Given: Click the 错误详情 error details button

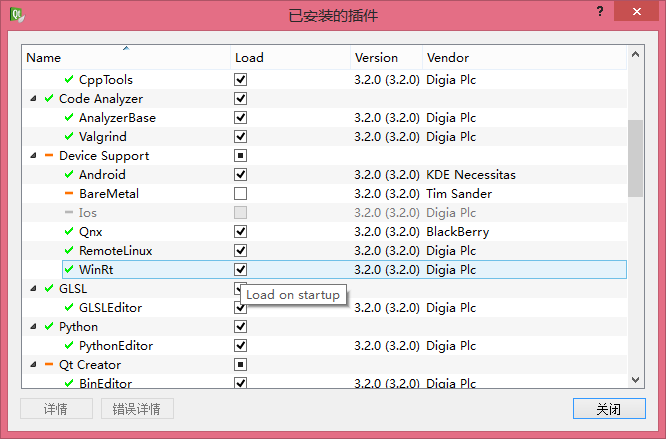Looking at the screenshot, I should point(137,408).
